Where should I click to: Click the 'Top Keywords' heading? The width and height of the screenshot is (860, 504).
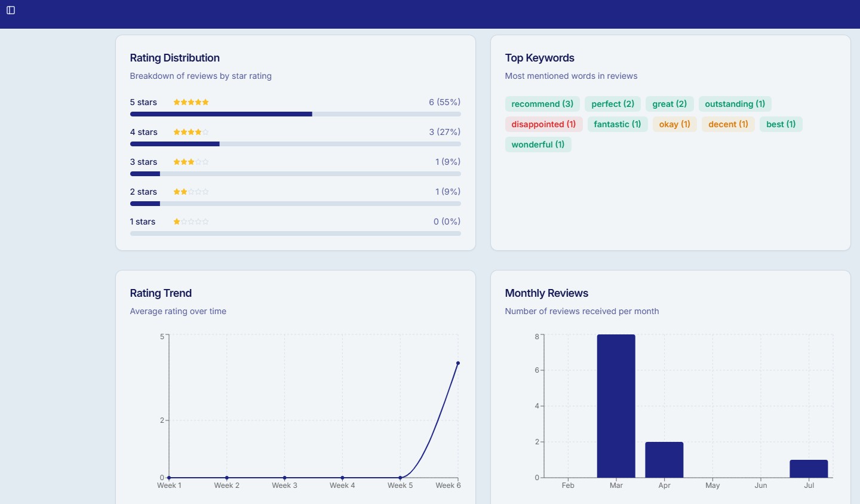pos(540,58)
